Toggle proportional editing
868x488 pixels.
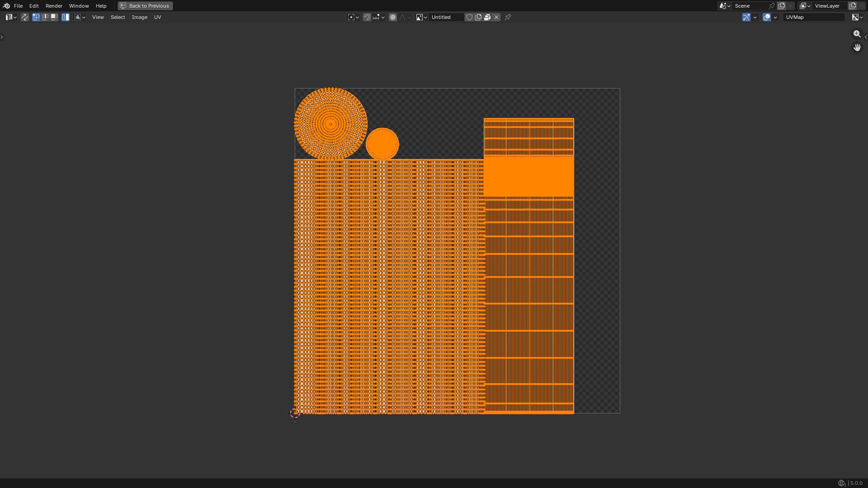393,17
